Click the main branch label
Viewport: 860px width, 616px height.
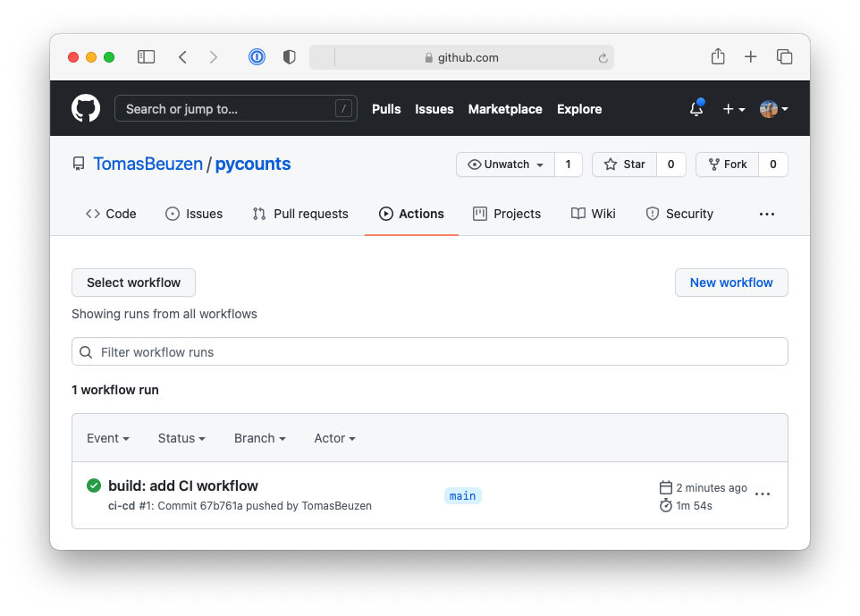click(x=462, y=496)
